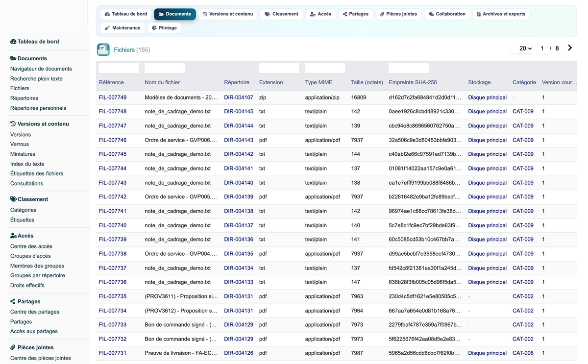The image size is (588, 364).
Task: Open Tableau de bord sidebar gauge icon
Action: [13, 42]
